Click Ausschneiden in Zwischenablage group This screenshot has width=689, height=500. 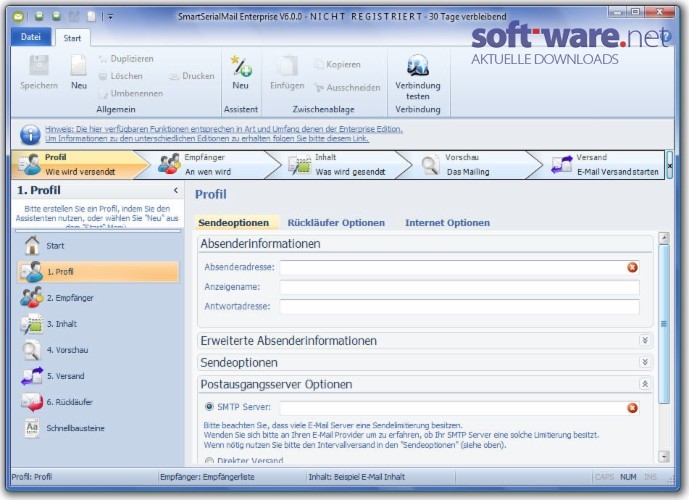click(x=347, y=87)
